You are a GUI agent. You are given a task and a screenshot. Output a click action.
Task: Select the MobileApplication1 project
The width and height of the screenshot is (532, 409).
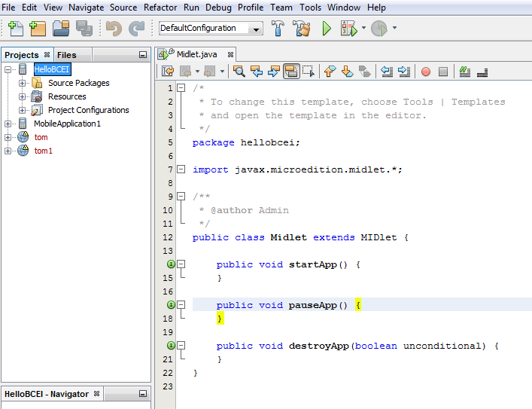(67, 124)
